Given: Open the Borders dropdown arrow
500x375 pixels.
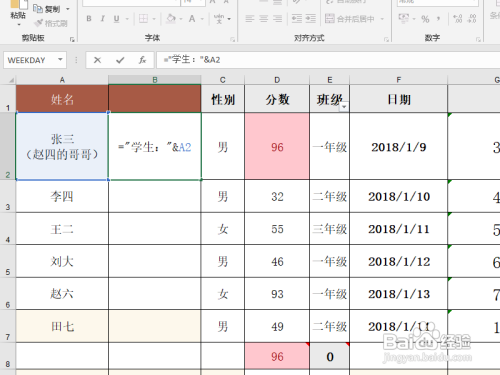Looking at the screenshot, I should click(154, 19).
